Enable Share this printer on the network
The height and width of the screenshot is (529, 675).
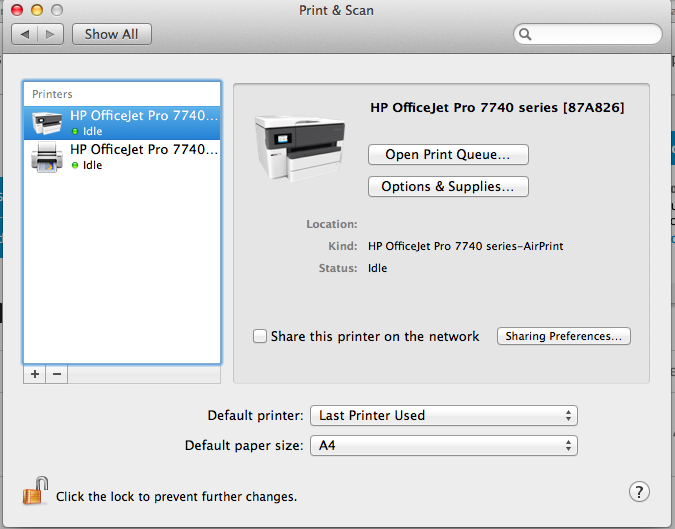click(260, 337)
